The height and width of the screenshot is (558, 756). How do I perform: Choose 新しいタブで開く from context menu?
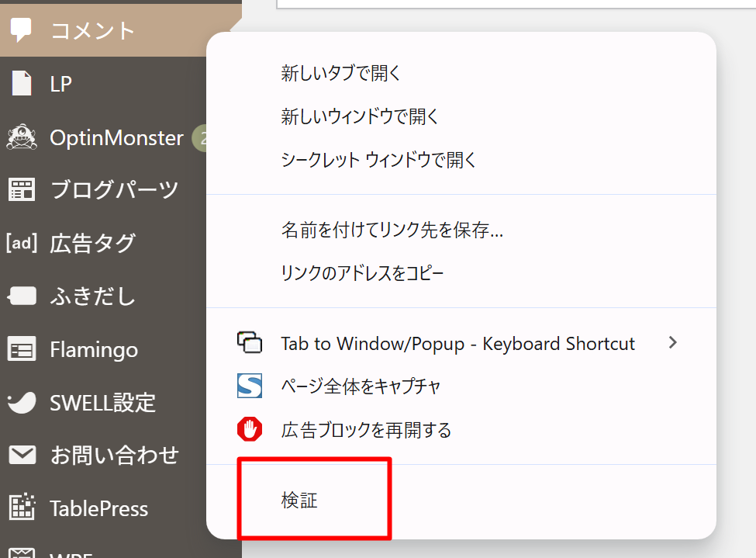340,74
